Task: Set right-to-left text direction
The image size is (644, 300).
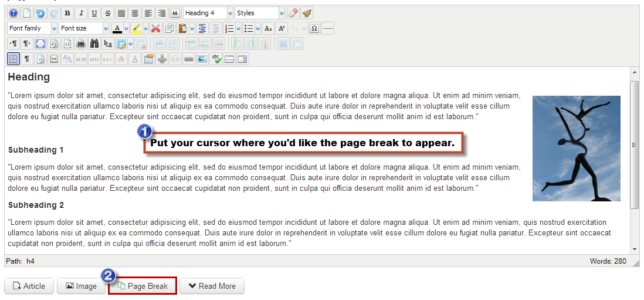Action: [x=27, y=43]
